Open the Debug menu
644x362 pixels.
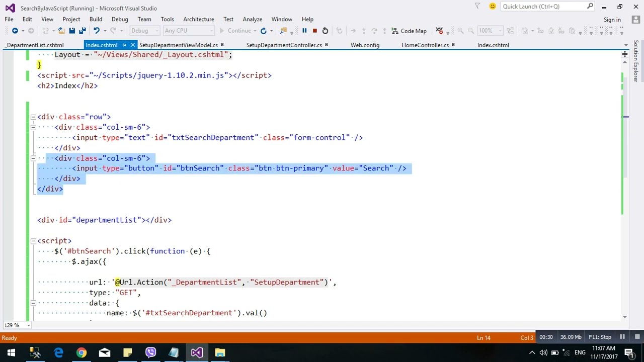click(120, 19)
